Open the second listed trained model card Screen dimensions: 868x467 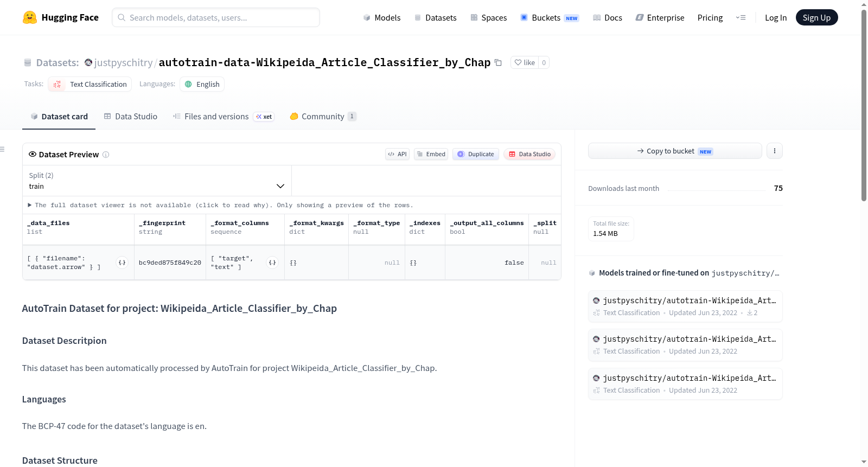[685, 345]
